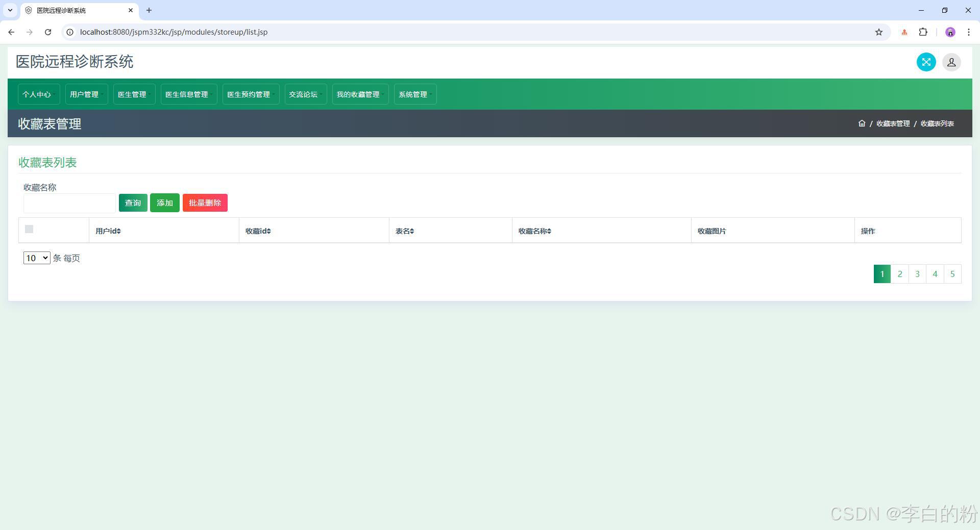Screen dimensions: 980x530
Task: Open the Chrome profile avatar
Action: tap(950, 32)
